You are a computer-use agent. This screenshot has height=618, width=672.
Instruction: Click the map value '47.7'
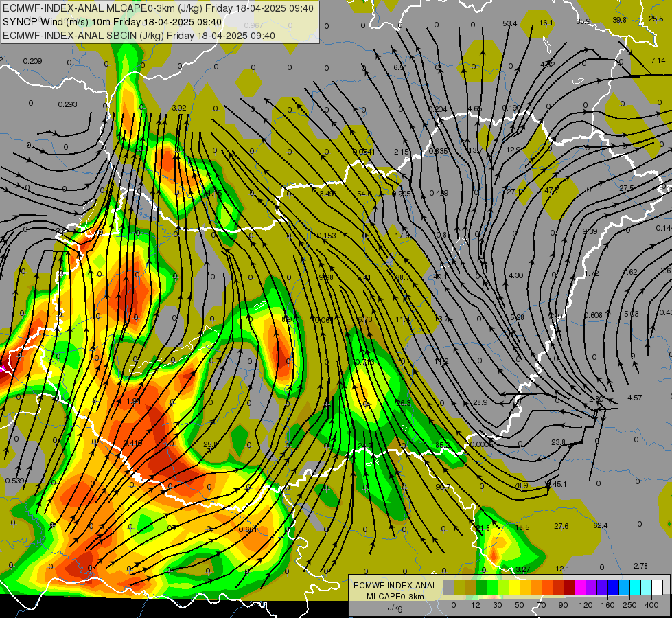(x=552, y=190)
